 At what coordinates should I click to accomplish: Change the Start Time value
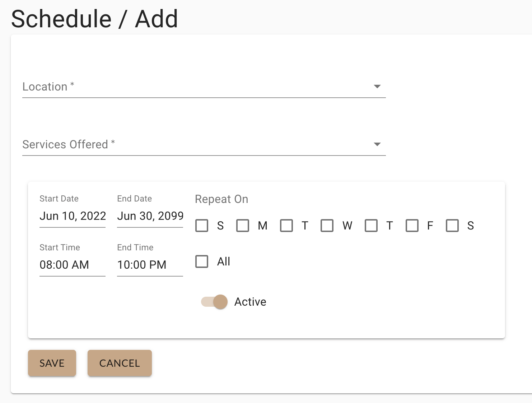(x=73, y=265)
